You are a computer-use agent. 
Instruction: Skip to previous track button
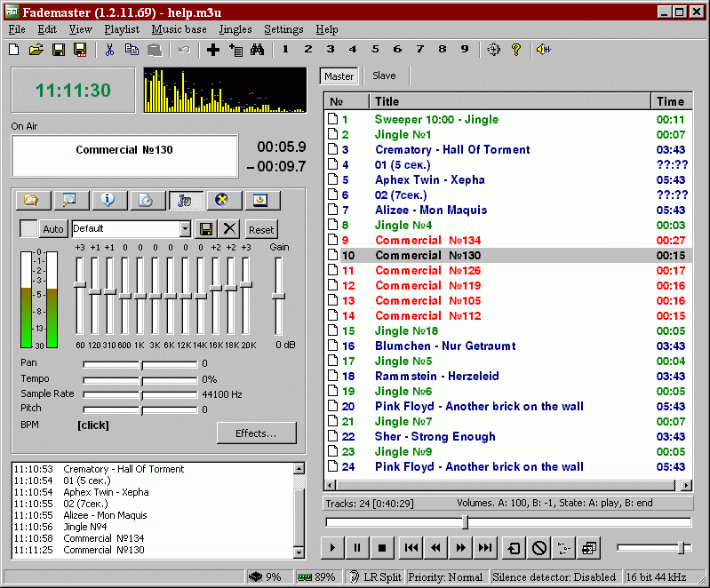pos(411,548)
